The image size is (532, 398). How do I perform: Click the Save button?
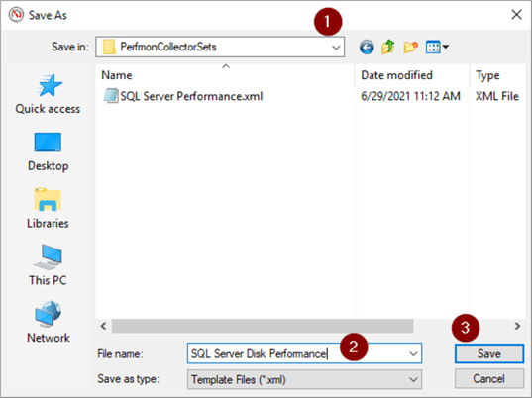(489, 353)
